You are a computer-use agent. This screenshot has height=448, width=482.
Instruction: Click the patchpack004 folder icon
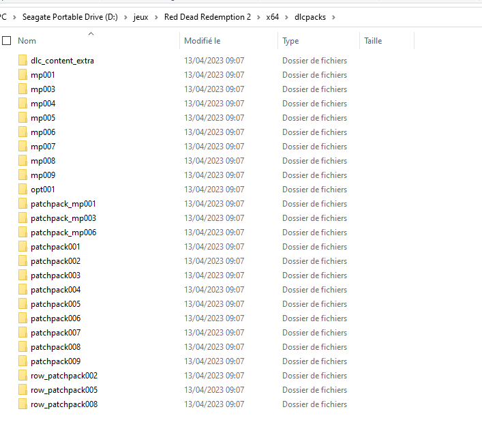tap(22, 290)
